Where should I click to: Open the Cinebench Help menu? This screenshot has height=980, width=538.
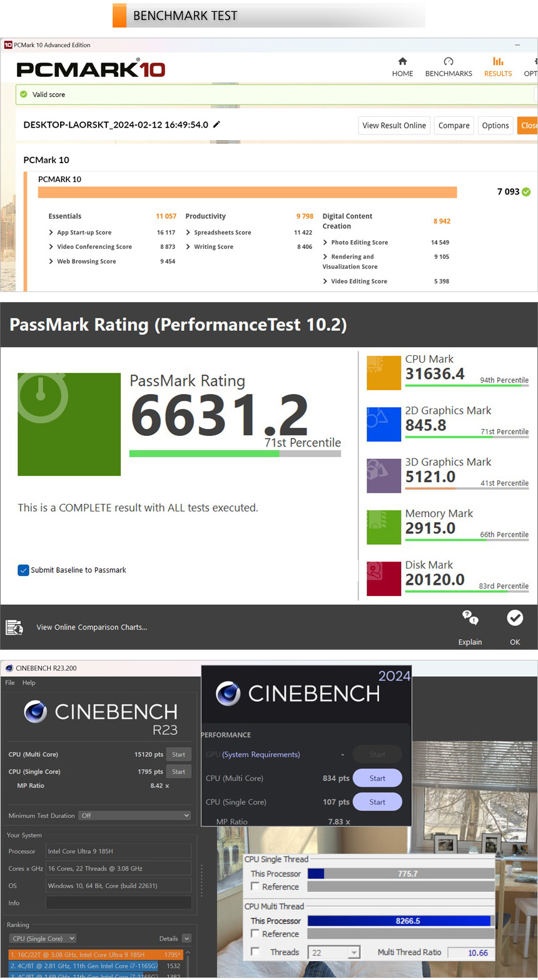(x=29, y=682)
